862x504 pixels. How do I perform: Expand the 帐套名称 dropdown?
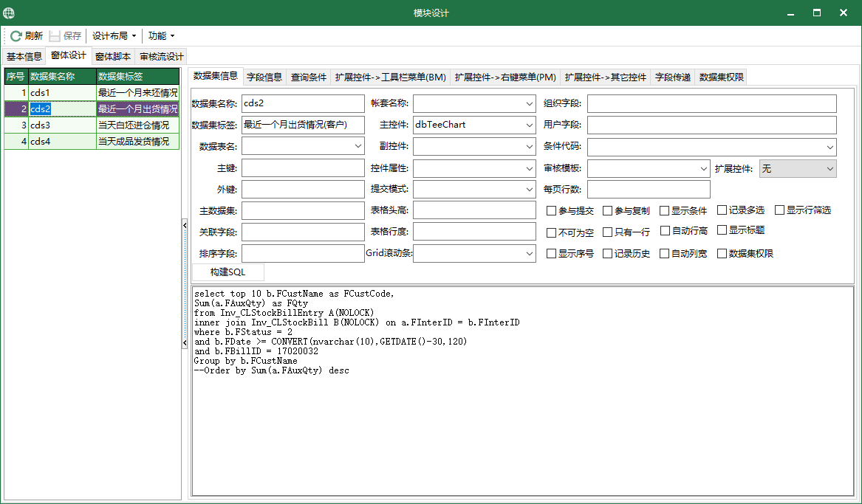(x=530, y=103)
